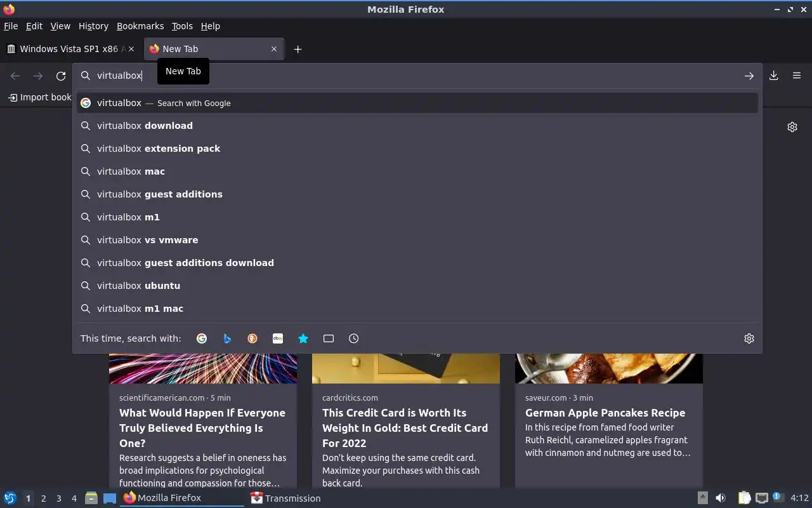The height and width of the screenshot is (508, 812).
Task: Open German Apple Pancakes Recipe article
Action: click(605, 413)
